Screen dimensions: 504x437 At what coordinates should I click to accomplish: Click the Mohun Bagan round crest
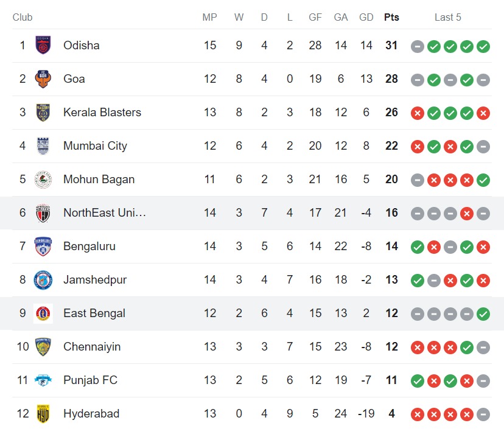pos(43,180)
